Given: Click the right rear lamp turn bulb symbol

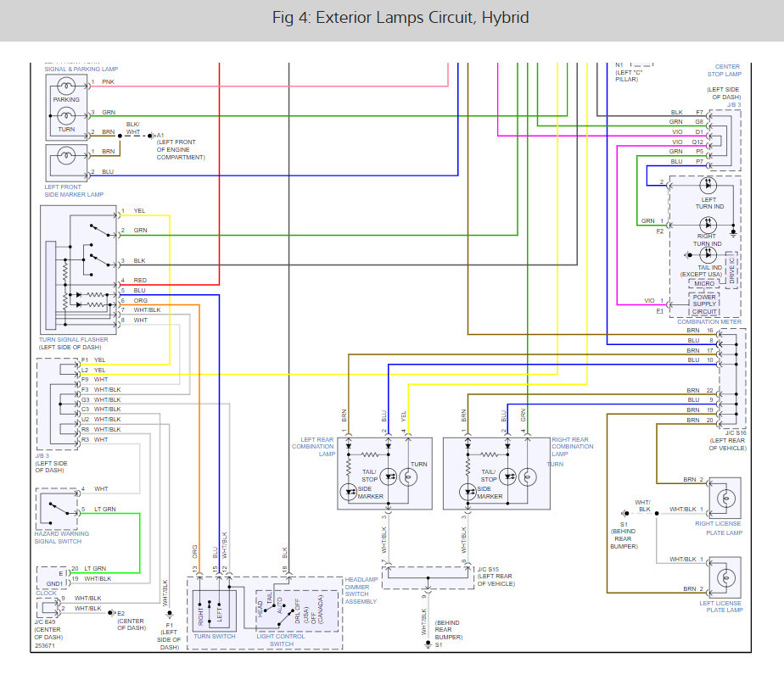Looking at the screenshot, I should pyautogui.click(x=528, y=477).
